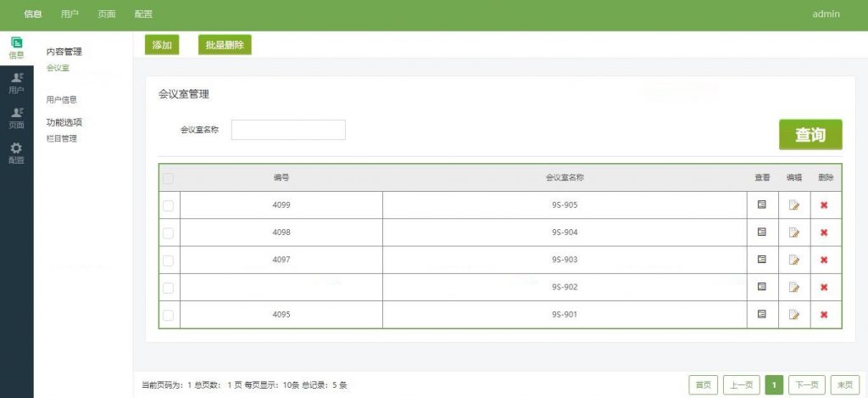This screenshot has height=398, width=868.
Task: Open the admin account menu
Action: (x=826, y=14)
